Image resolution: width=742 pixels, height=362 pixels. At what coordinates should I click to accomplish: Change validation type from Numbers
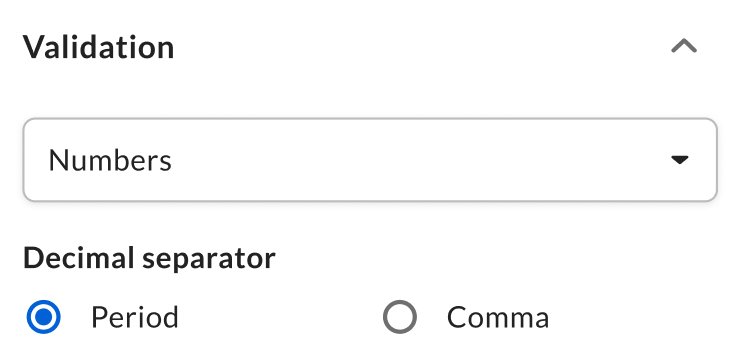tap(370, 160)
